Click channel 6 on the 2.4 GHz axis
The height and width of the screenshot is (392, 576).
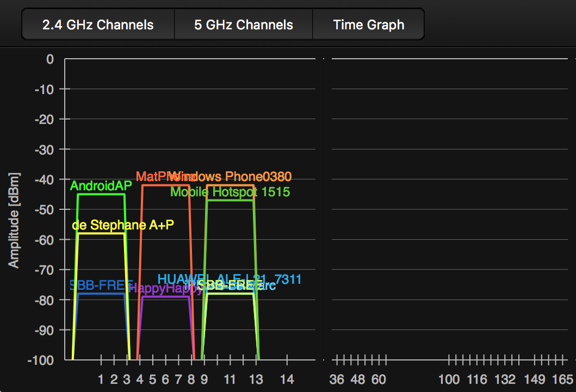click(165, 379)
